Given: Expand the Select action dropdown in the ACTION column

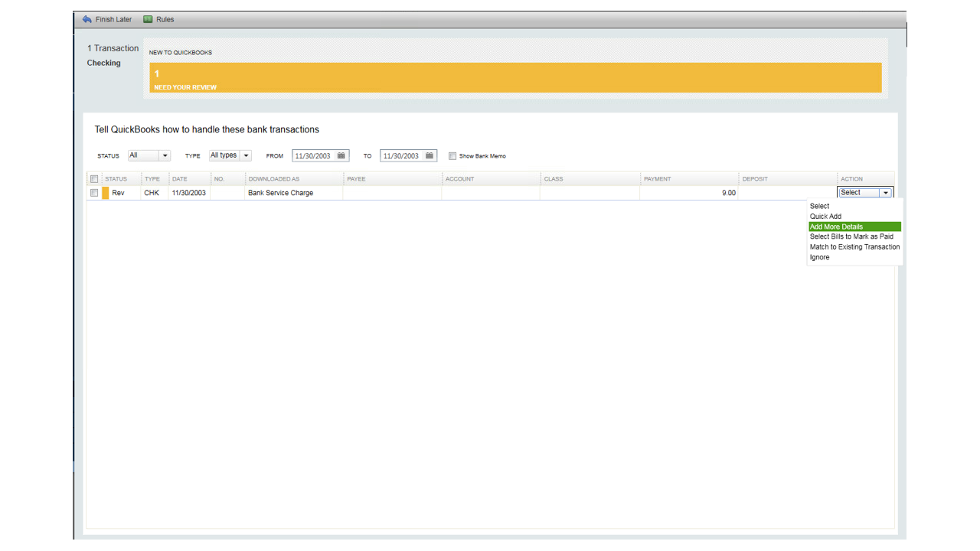Looking at the screenshot, I should coord(885,192).
